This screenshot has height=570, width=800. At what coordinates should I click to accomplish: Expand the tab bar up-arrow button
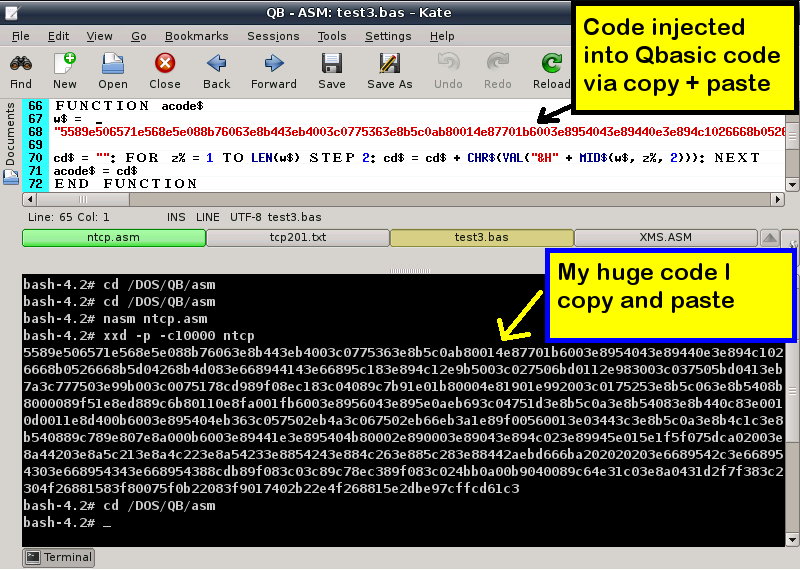coord(770,238)
